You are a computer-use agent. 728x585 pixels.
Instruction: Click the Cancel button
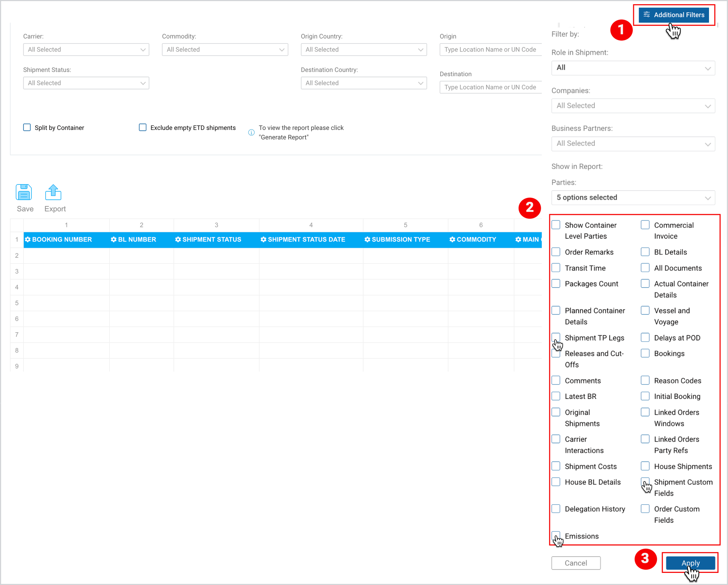click(x=576, y=563)
